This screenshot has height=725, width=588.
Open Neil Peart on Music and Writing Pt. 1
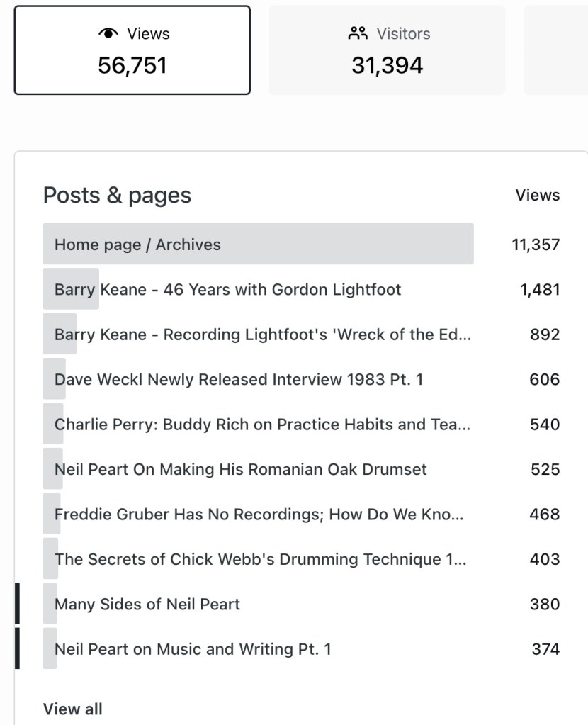192,649
